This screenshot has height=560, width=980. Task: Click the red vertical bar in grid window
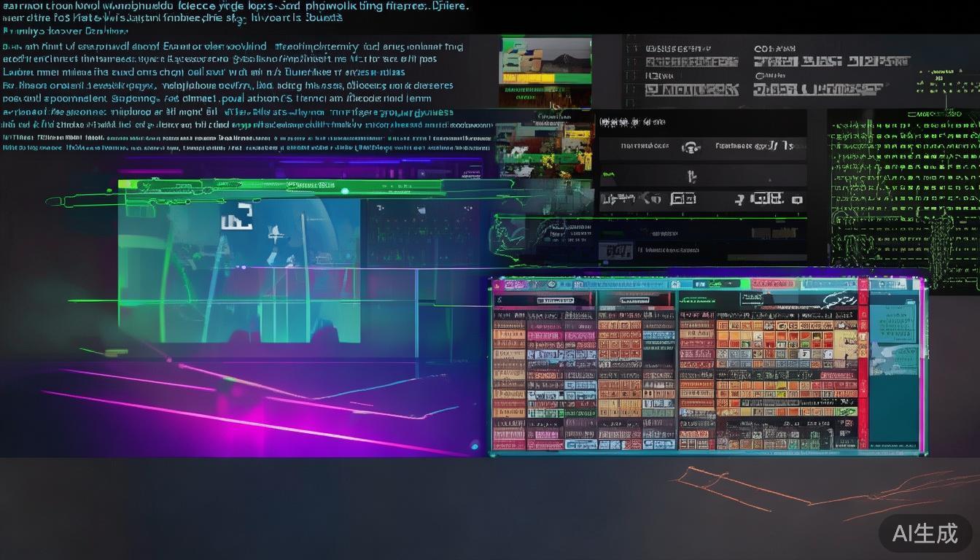(x=863, y=365)
